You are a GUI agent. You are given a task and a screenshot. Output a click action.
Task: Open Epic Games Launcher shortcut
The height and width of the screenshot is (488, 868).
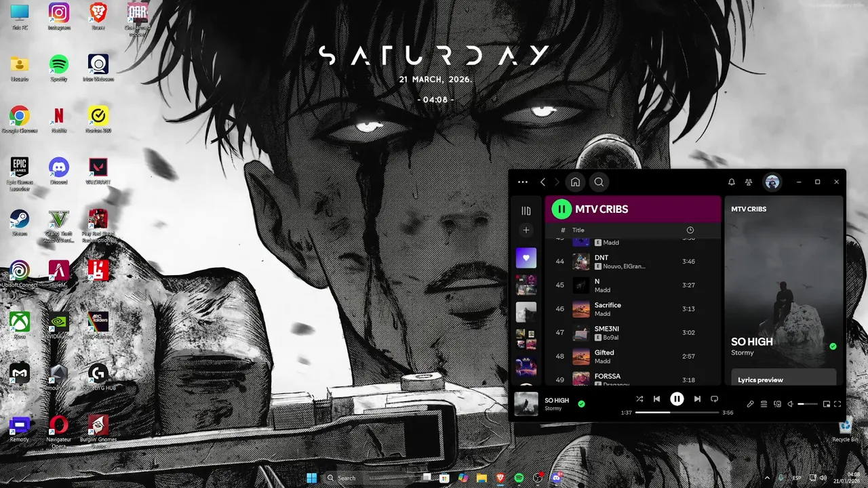[x=20, y=174]
